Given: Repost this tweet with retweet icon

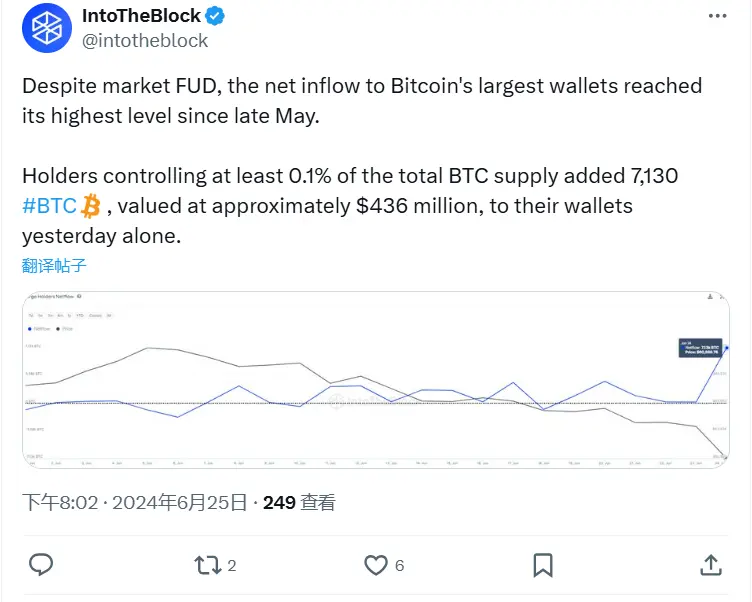Looking at the screenshot, I should 206,565.
